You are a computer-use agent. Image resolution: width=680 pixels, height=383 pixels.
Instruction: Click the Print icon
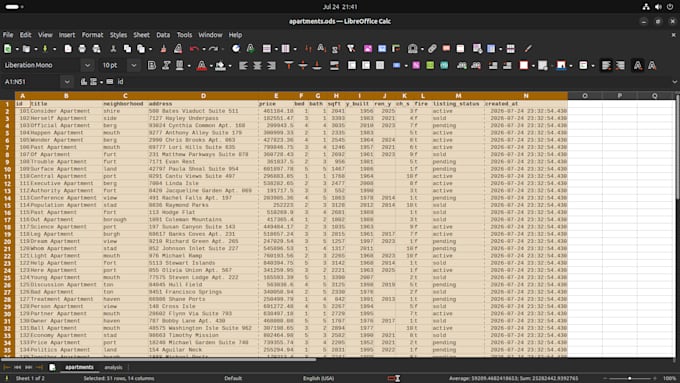click(82, 49)
